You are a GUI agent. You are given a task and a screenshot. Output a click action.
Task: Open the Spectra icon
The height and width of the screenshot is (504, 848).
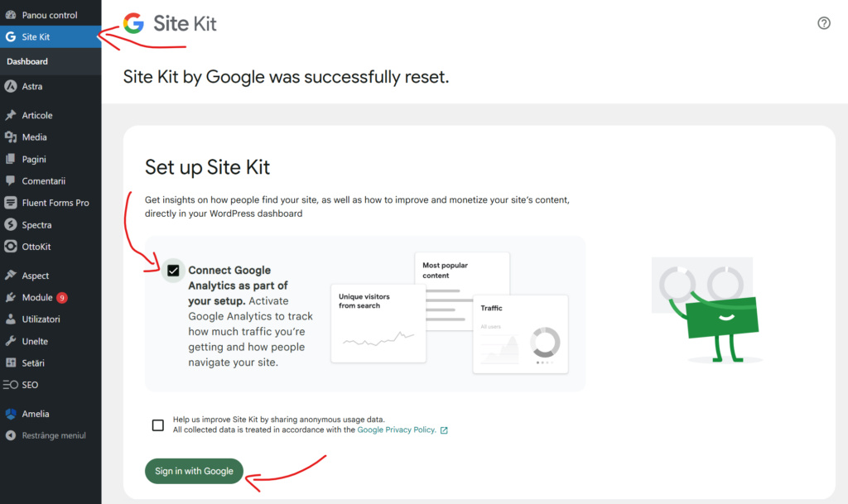[x=10, y=224]
